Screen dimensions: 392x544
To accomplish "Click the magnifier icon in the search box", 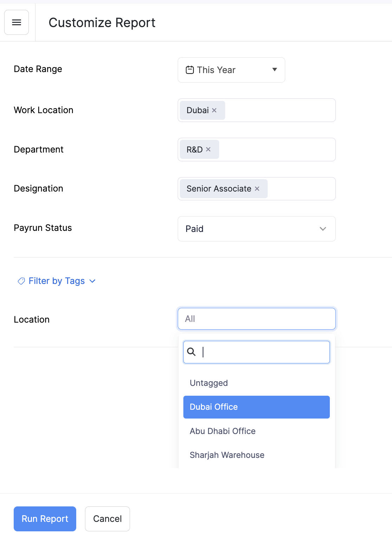I will coord(192,352).
